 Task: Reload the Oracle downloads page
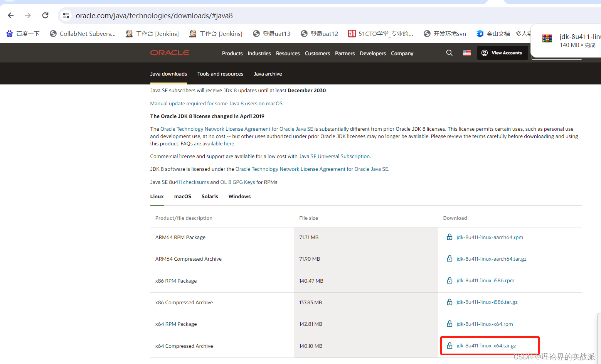(45, 15)
